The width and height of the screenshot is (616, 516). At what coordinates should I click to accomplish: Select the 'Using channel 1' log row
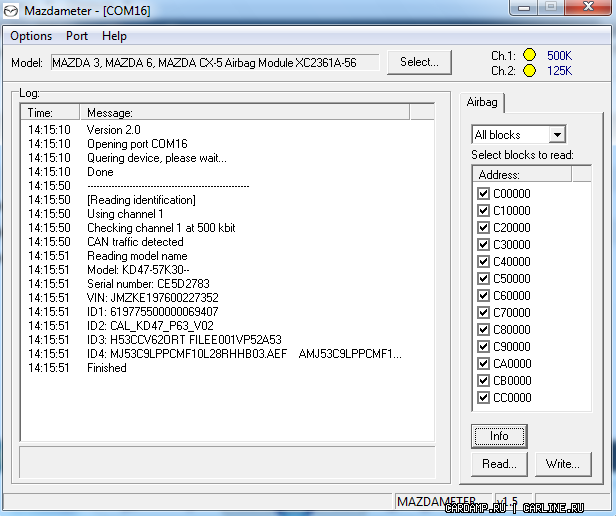pos(227,214)
